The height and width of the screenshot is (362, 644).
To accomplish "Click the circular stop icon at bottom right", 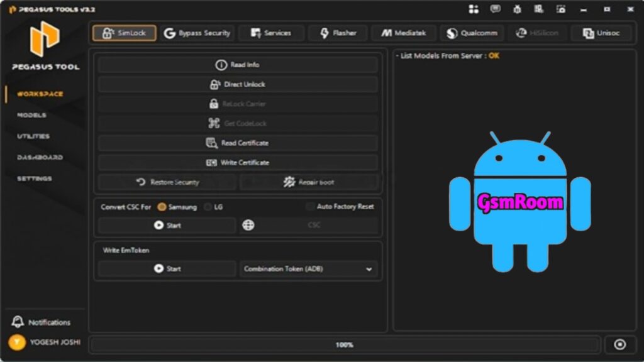I will tap(619, 344).
